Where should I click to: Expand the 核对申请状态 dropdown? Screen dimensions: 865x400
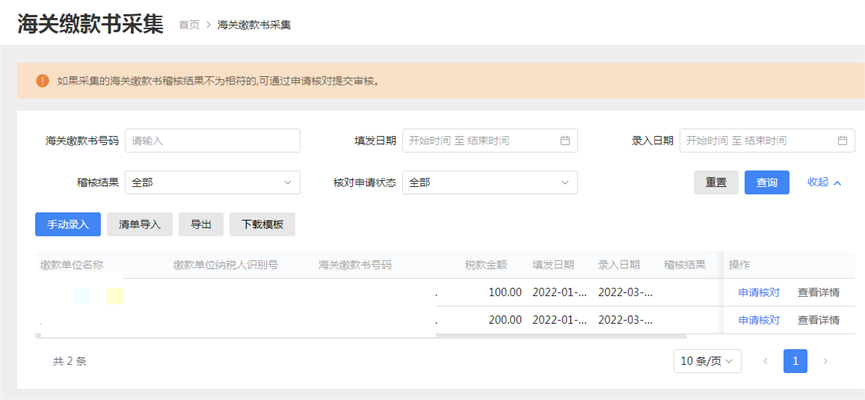[x=490, y=183]
